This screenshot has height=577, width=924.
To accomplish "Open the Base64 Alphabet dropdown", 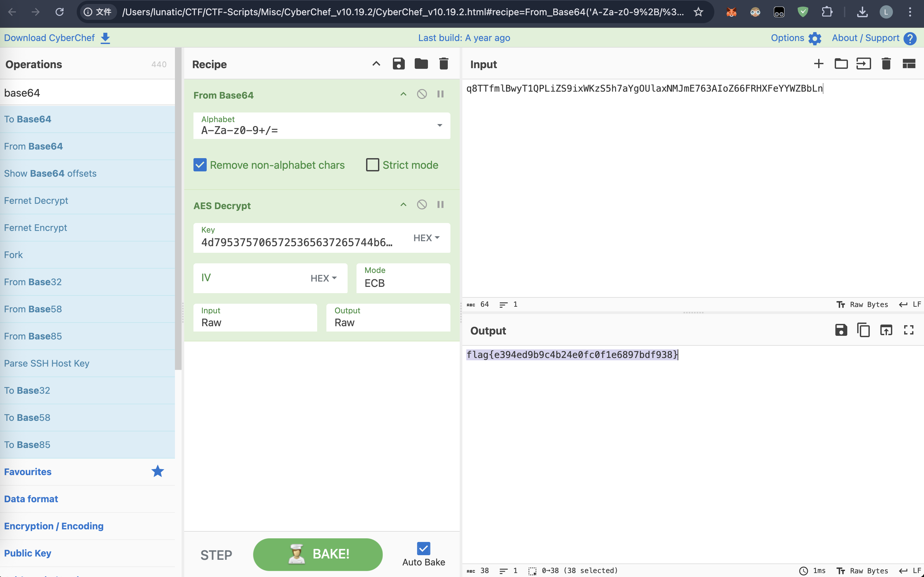I will pos(439,125).
